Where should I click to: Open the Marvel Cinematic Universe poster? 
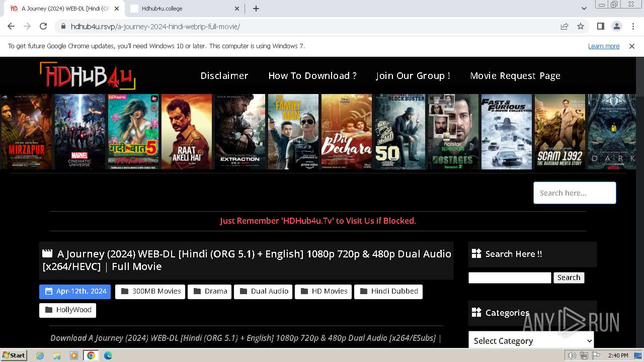(x=80, y=132)
